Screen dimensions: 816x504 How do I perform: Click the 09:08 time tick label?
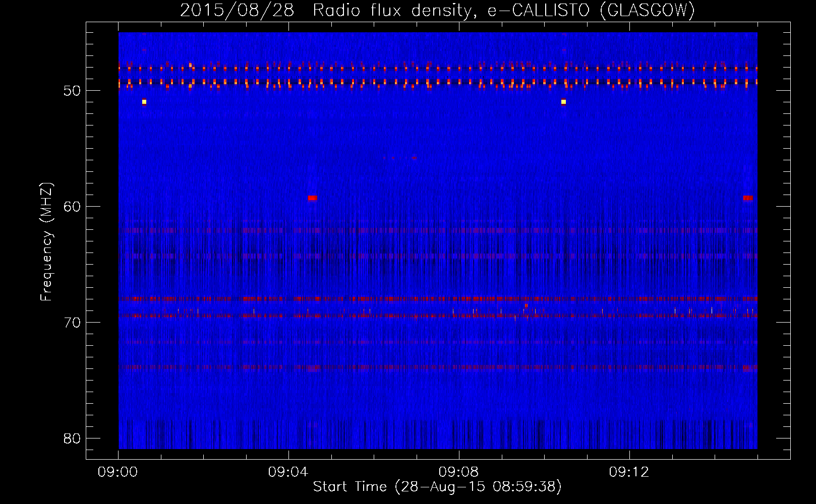point(458,472)
